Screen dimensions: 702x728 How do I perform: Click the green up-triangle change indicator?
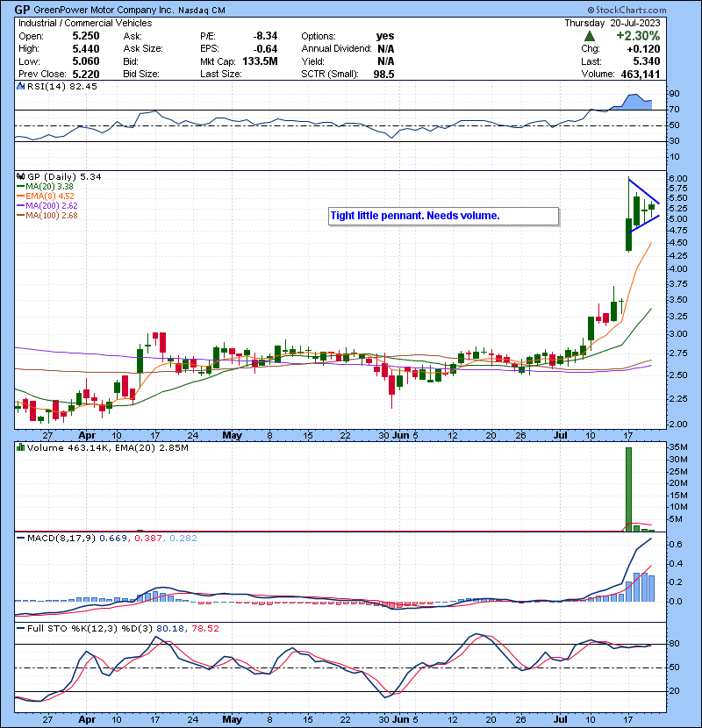point(589,36)
